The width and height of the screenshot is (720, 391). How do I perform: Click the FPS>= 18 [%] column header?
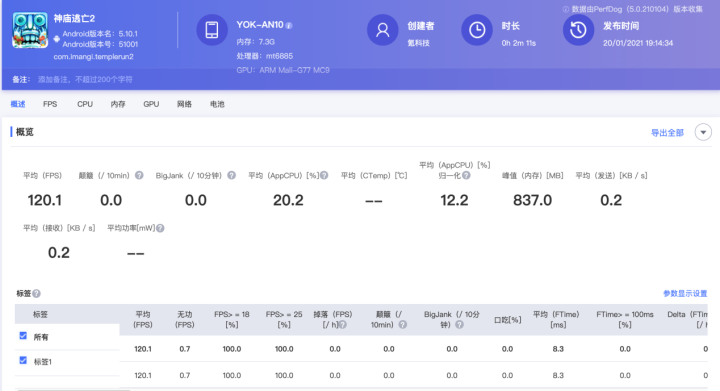click(232, 319)
